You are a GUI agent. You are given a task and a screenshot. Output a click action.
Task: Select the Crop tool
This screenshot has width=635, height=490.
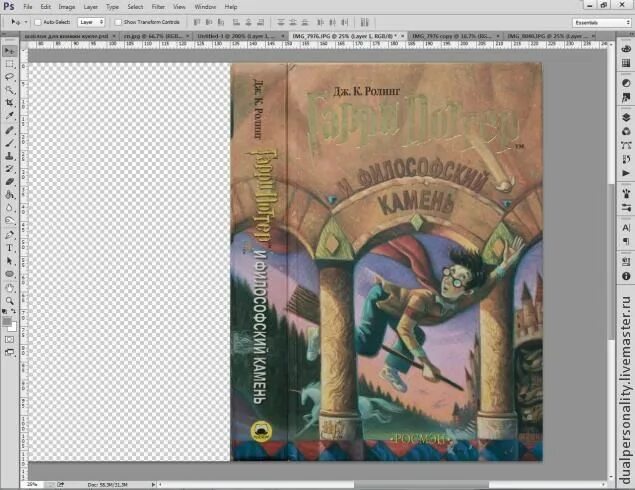(x=9, y=103)
